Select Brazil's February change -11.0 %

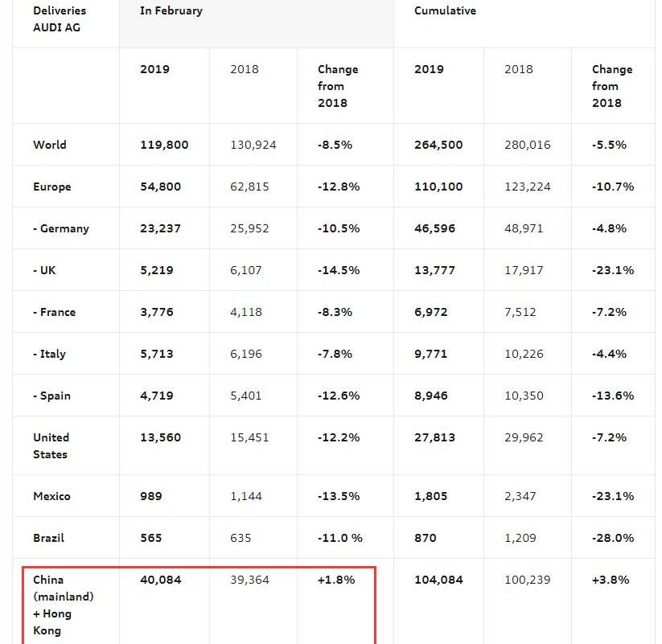[x=340, y=539]
